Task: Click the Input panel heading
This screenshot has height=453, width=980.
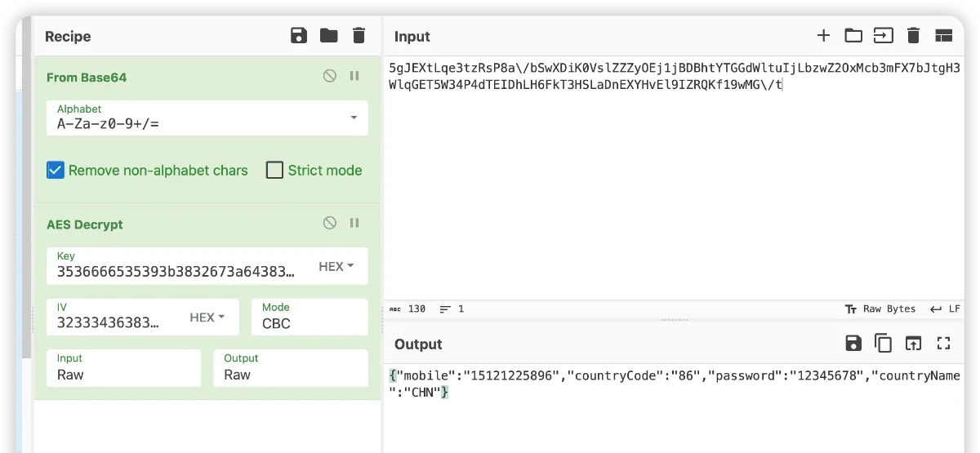Action: [x=412, y=37]
